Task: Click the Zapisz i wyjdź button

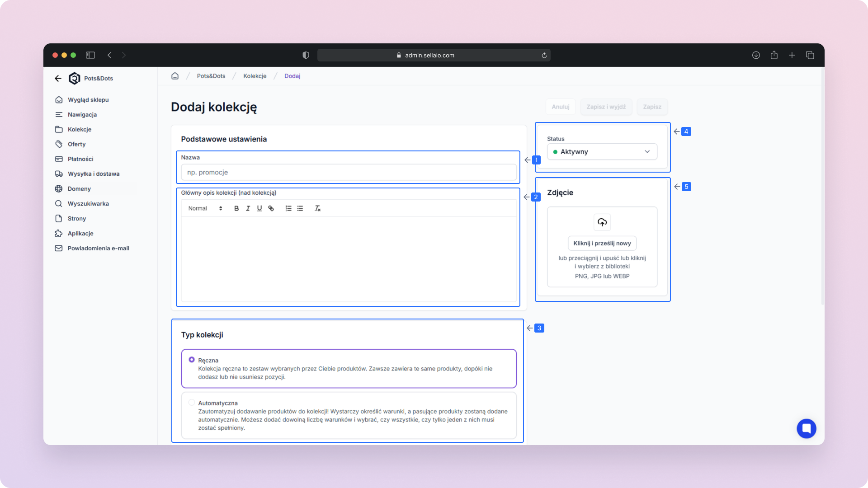Action: [x=606, y=107]
